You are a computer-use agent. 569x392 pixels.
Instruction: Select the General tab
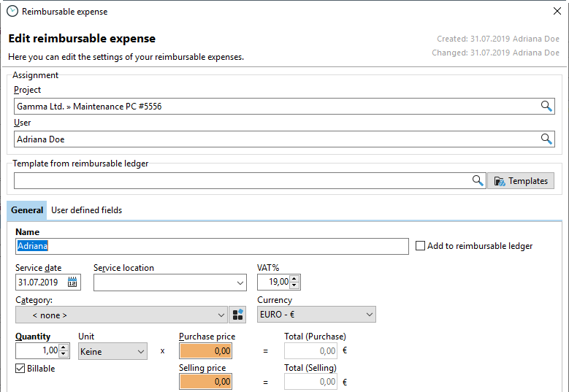coord(27,210)
